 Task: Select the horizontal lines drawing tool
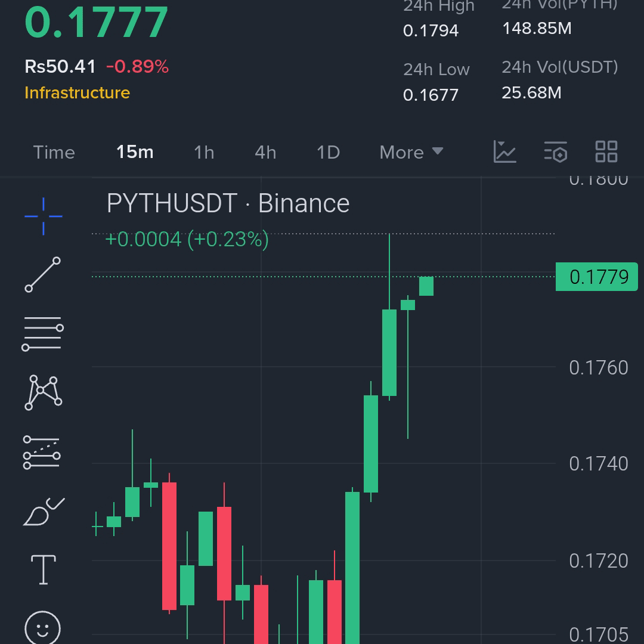pos(43,333)
